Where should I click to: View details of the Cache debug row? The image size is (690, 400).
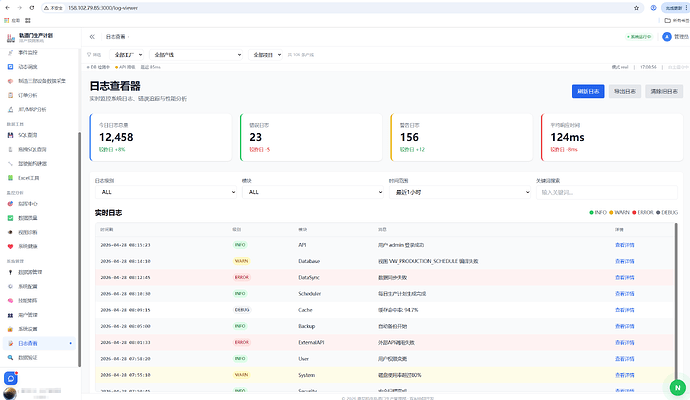(x=624, y=310)
